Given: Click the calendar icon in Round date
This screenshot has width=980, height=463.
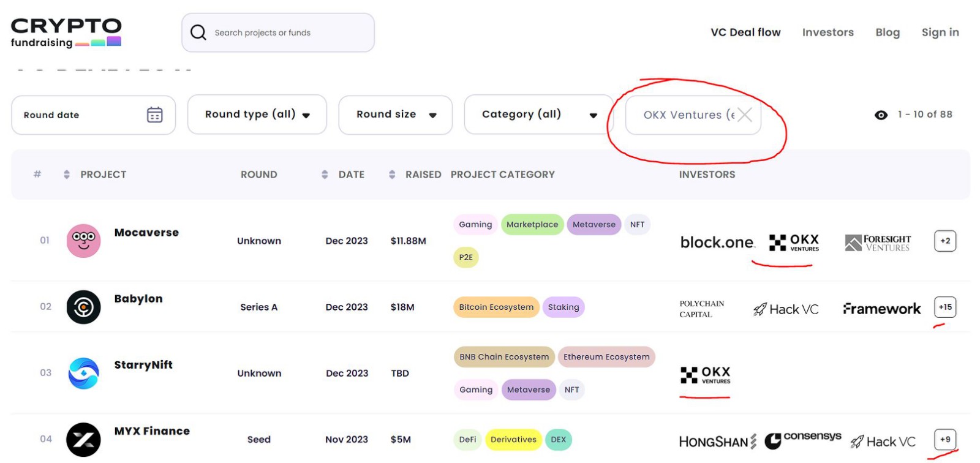Looking at the screenshot, I should pos(154,115).
